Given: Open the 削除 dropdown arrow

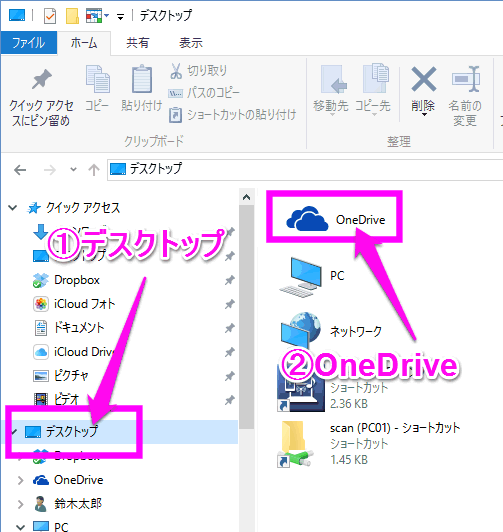Looking at the screenshot, I should (424, 115).
